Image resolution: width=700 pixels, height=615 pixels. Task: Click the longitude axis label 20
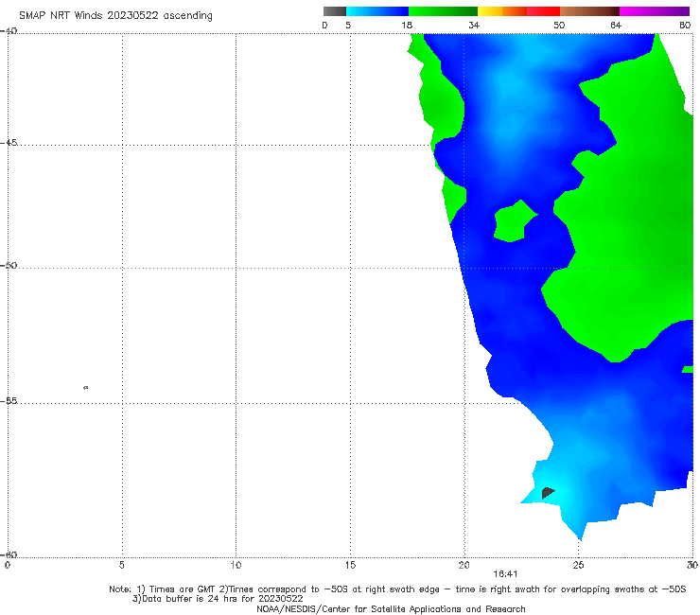[x=464, y=566]
